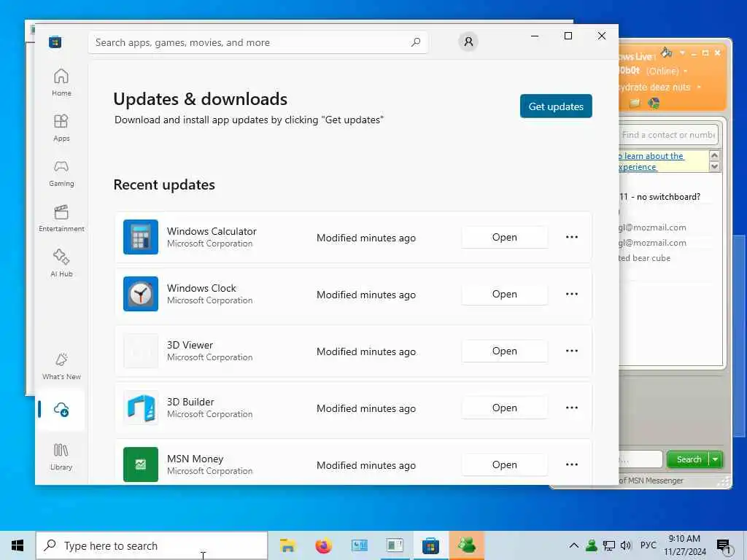Click the Windows Clock app icon
Image resolution: width=747 pixels, height=560 pixels.
(141, 294)
